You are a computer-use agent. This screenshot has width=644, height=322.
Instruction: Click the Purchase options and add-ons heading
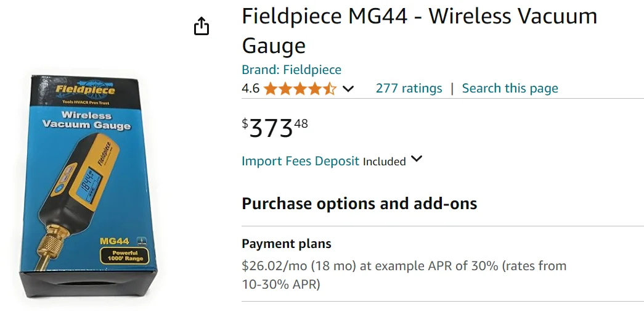pyautogui.click(x=359, y=204)
